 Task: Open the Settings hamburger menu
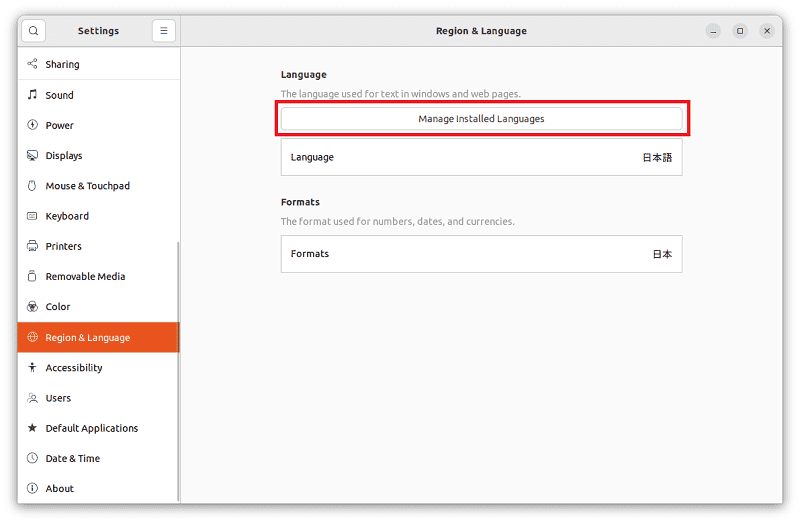pos(164,31)
